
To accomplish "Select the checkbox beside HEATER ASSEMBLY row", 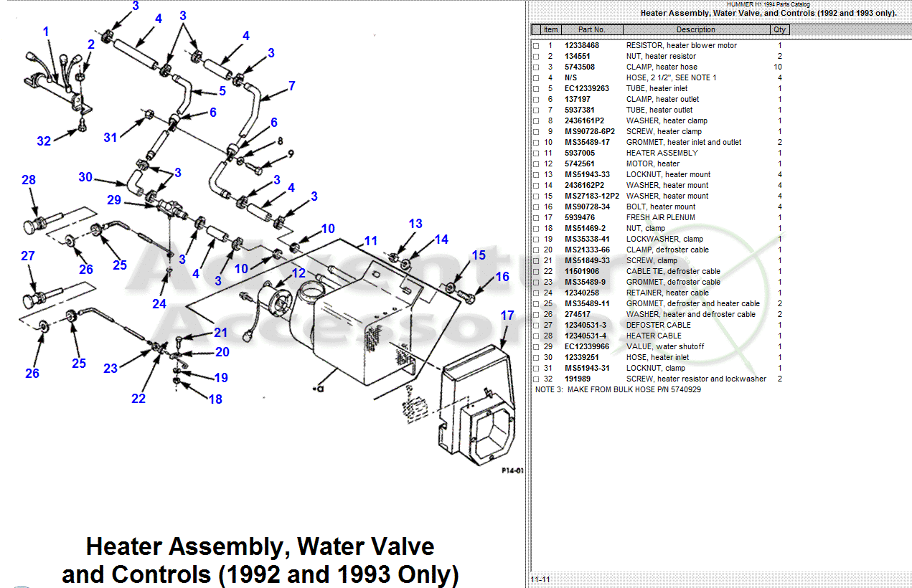I will pos(535,153).
